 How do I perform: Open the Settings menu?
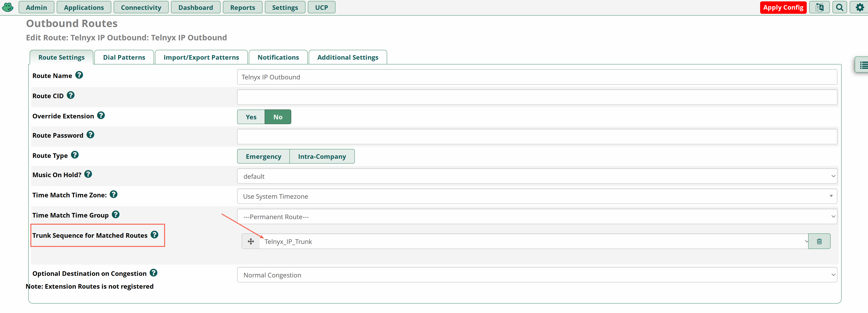pos(285,7)
